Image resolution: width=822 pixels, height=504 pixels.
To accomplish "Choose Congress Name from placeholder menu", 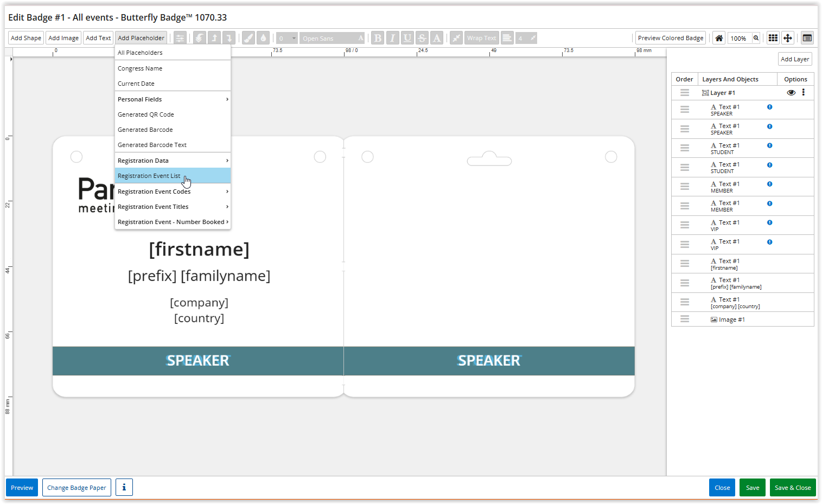I will click(x=140, y=68).
